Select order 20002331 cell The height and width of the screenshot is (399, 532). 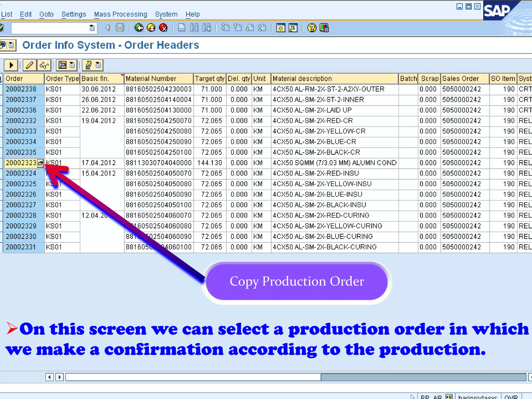pyautogui.click(x=24, y=247)
